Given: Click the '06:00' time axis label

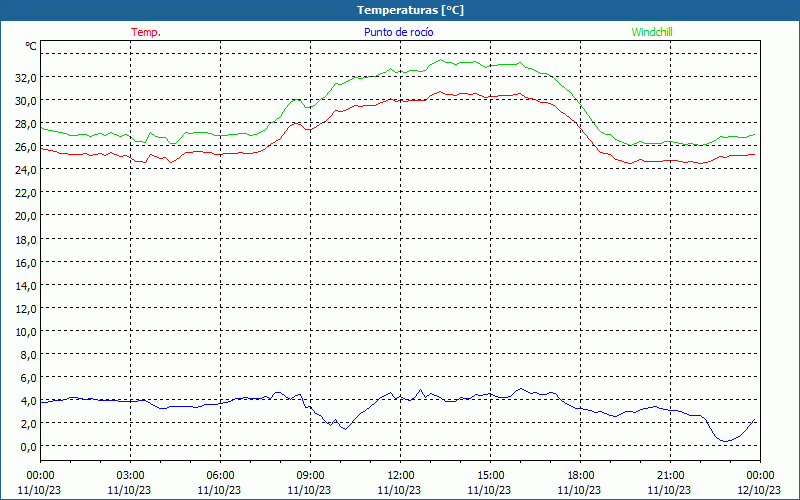Looking at the screenshot, I should click(220, 476).
